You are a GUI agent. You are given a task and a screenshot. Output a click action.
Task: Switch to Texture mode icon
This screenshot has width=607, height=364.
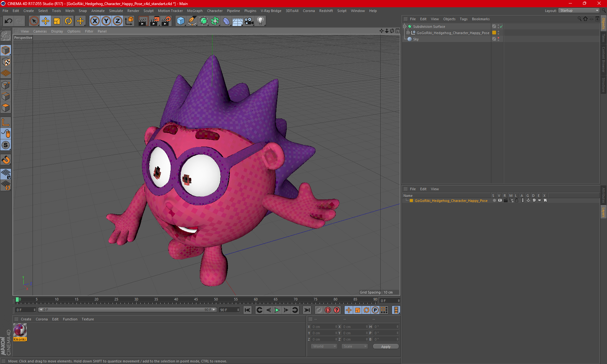6,62
